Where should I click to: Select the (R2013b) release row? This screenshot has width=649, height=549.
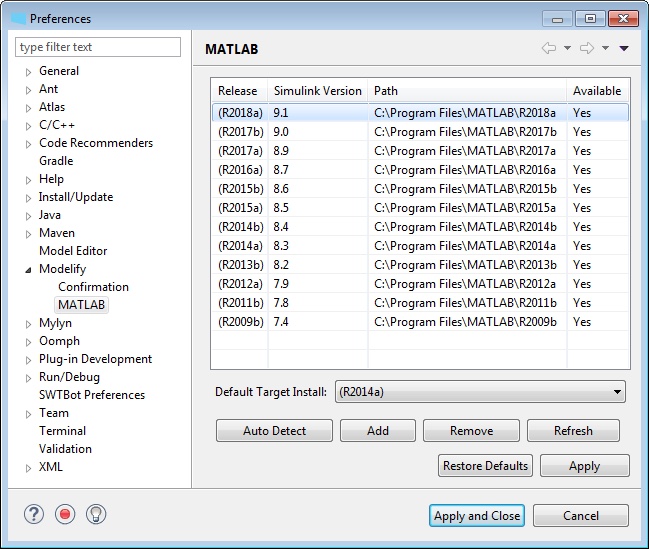coord(421,265)
